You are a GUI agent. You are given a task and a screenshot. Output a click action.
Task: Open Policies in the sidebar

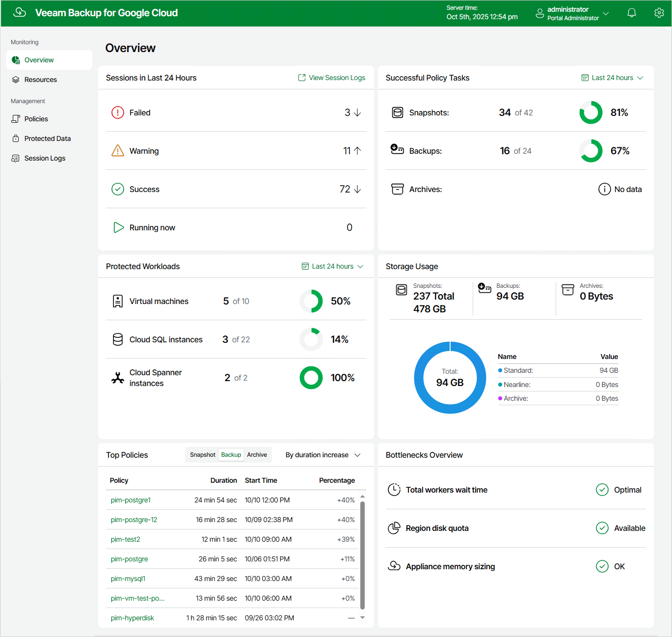coord(49,119)
